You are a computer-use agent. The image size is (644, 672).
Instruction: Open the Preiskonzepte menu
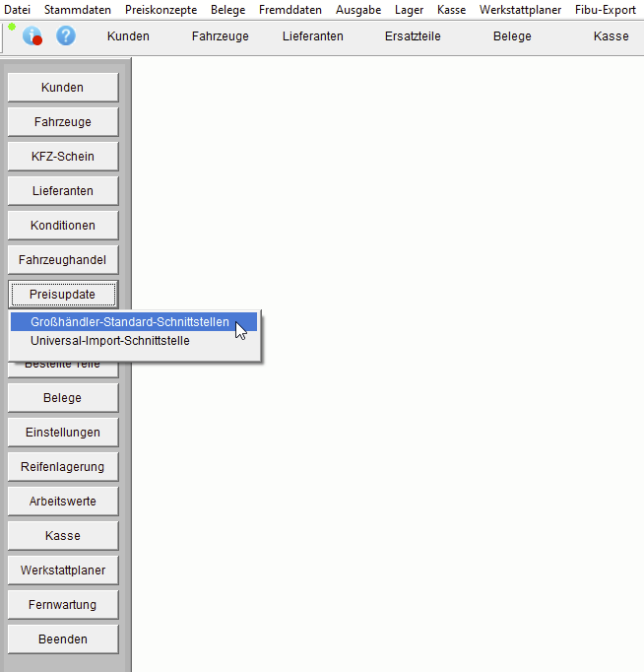pyautogui.click(x=161, y=10)
